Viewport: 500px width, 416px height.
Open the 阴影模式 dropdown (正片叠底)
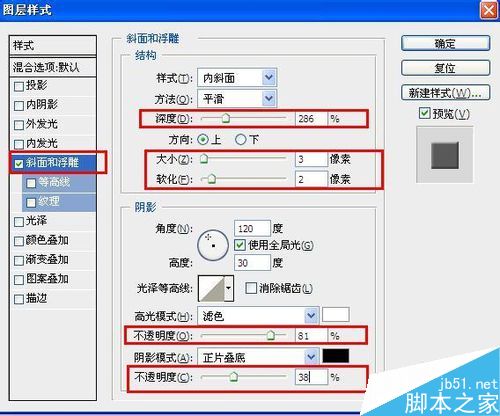[258, 357]
